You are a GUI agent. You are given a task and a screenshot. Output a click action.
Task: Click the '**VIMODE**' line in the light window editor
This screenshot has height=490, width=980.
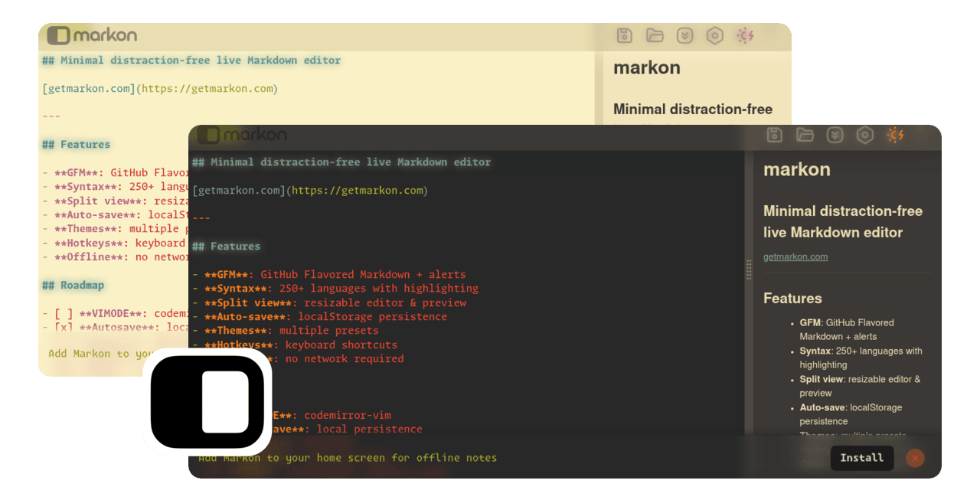(115, 313)
